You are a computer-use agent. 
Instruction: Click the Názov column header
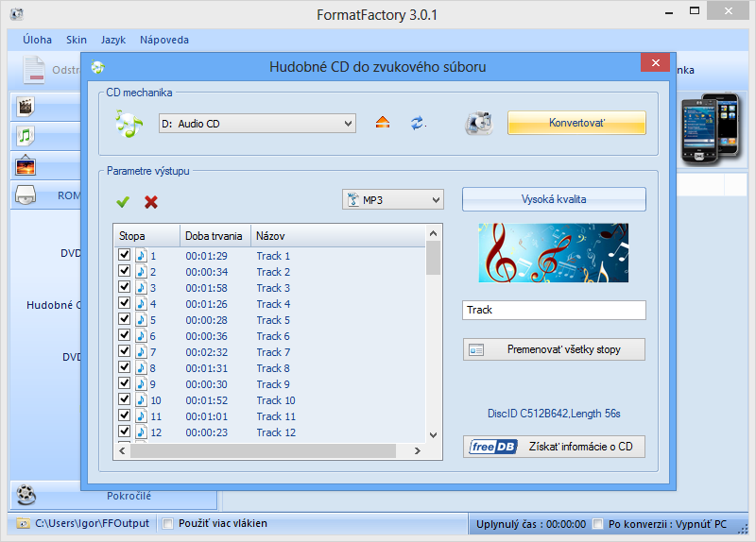(337, 236)
